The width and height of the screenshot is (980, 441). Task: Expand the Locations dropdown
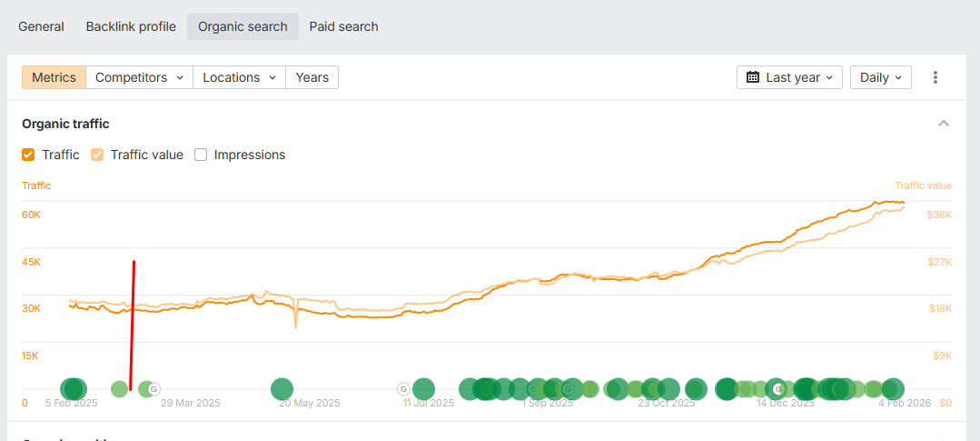(239, 77)
